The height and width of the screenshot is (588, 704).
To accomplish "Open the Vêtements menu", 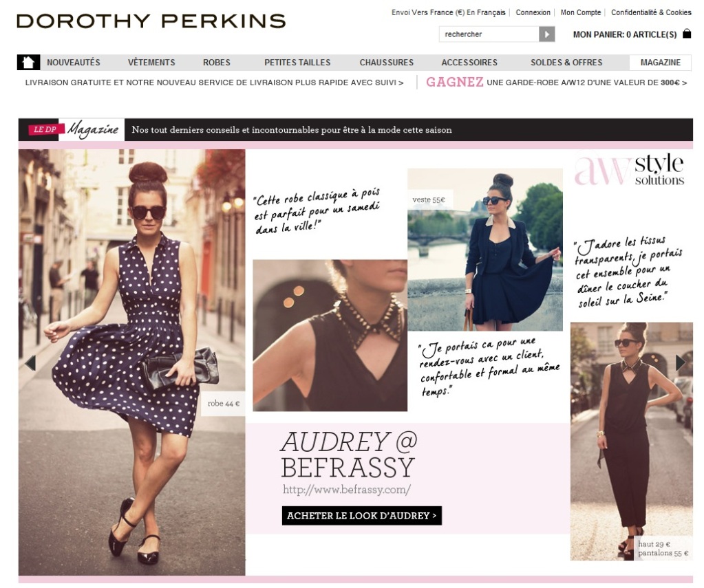I will [151, 63].
